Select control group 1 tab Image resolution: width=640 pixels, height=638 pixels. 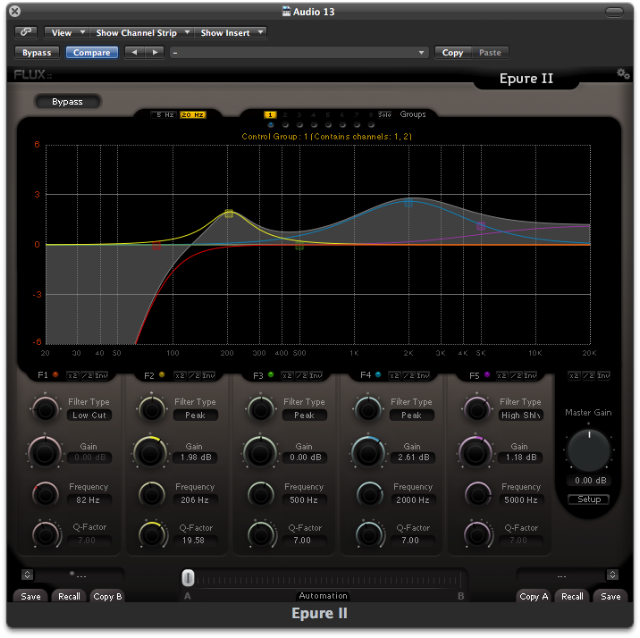[270, 115]
